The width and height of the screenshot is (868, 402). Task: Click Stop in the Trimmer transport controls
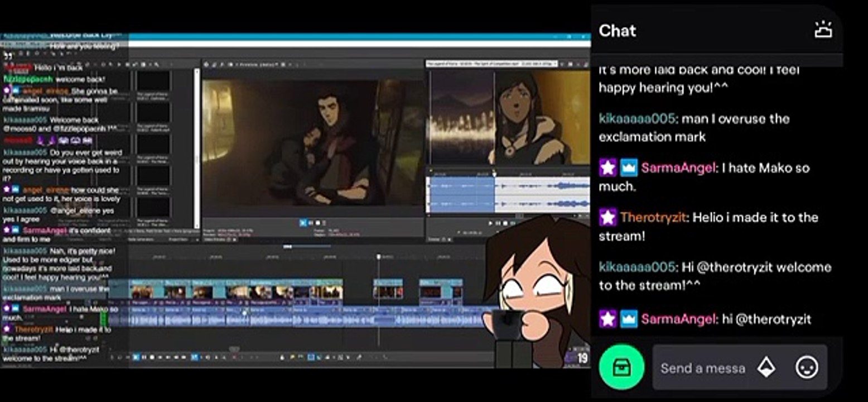coord(505,223)
